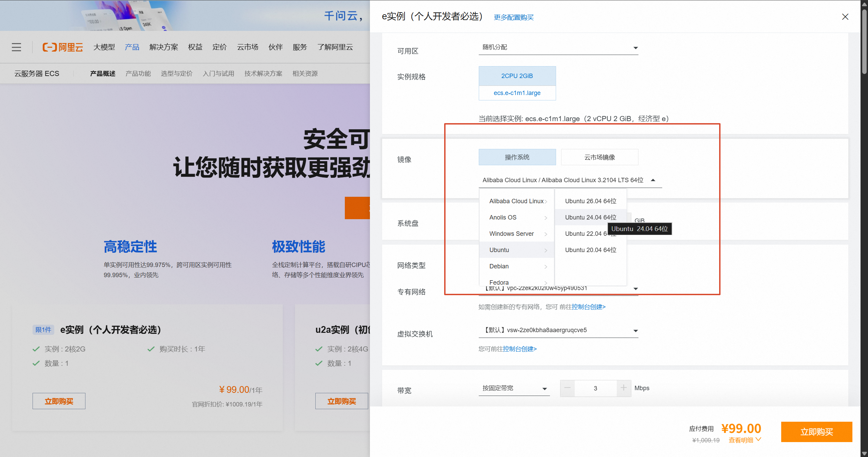868x457 pixels.
Task: Open the 更多配置购买 link
Action: (514, 17)
